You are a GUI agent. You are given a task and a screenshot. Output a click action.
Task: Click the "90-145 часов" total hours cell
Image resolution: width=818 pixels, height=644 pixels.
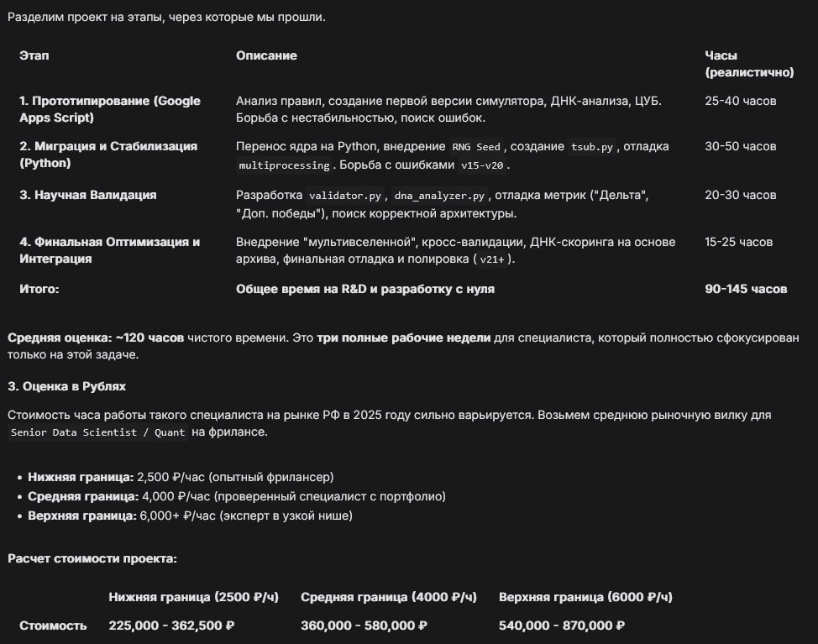[x=746, y=289]
